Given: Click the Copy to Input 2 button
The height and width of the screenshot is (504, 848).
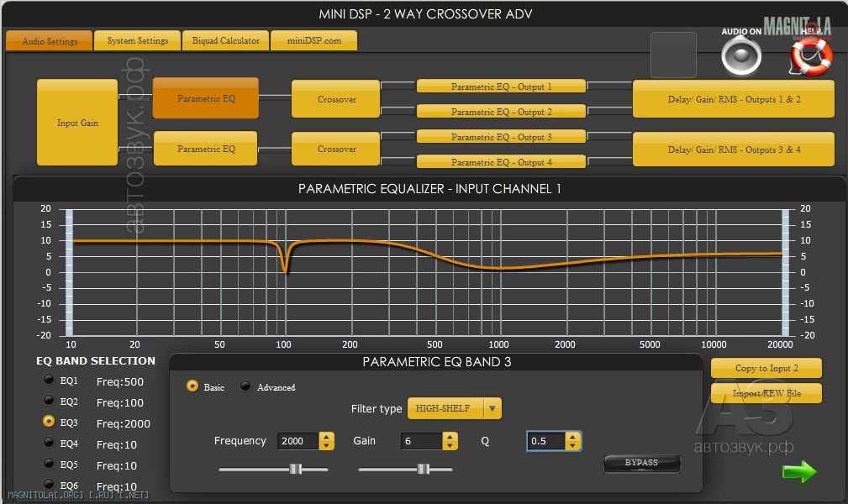Looking at the screenshot, I should coord(766,368).
